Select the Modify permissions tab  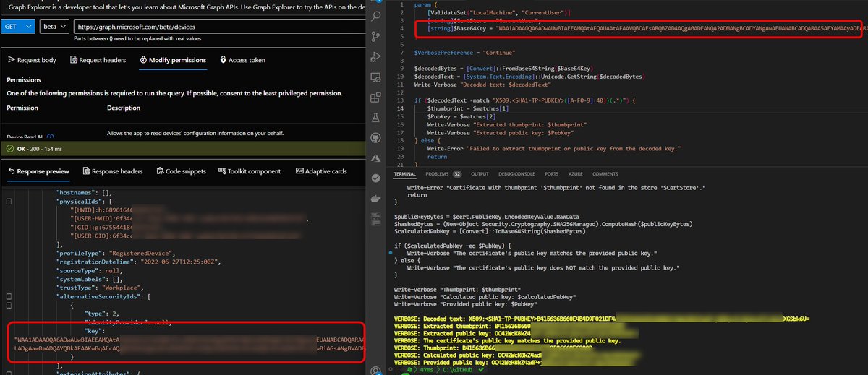click(x=173, y=60)
